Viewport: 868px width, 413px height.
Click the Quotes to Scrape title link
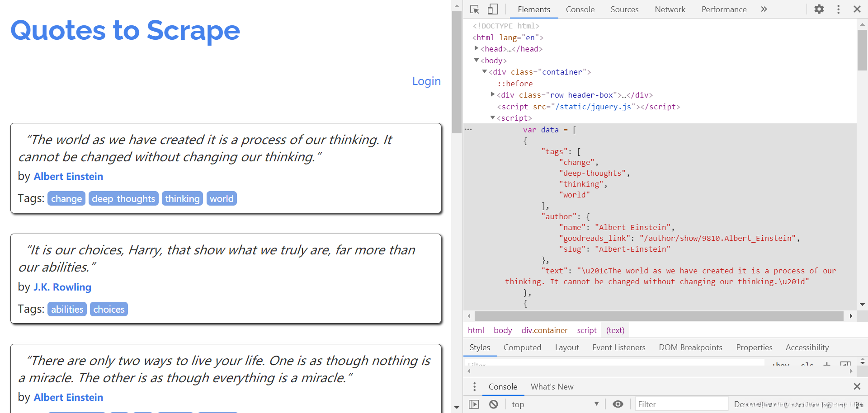125,31
